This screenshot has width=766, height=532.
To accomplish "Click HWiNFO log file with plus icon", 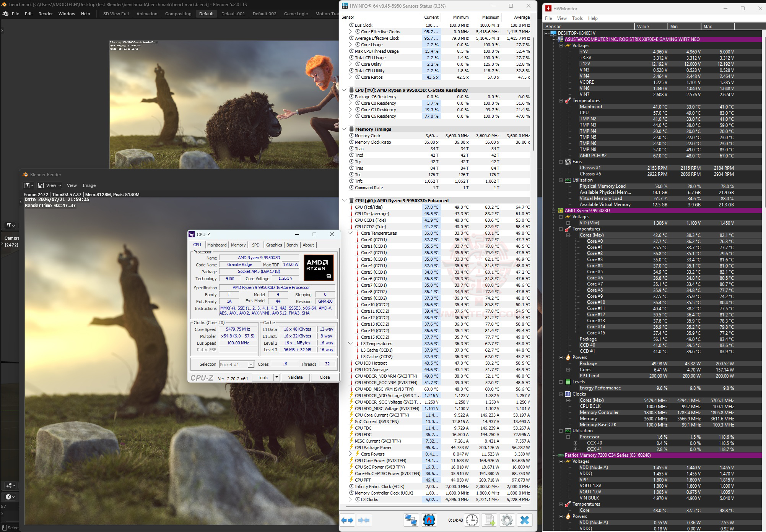I will (490, 520).
